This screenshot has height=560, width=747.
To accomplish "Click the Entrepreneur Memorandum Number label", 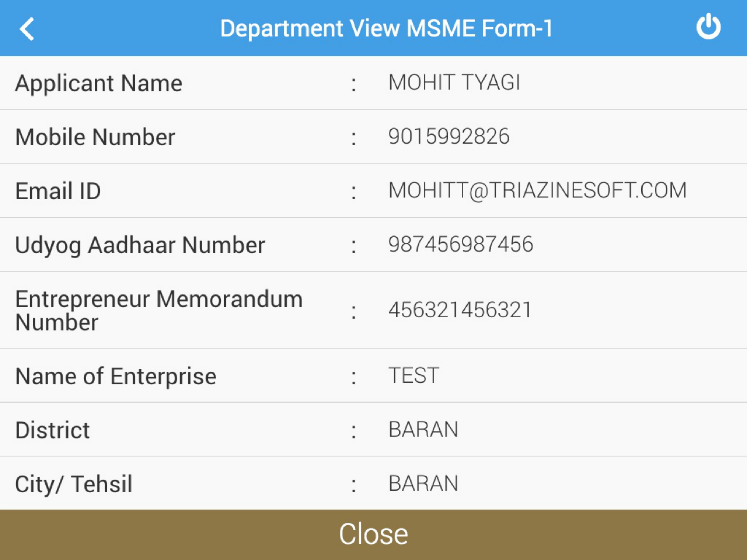I will pos(159,308).
